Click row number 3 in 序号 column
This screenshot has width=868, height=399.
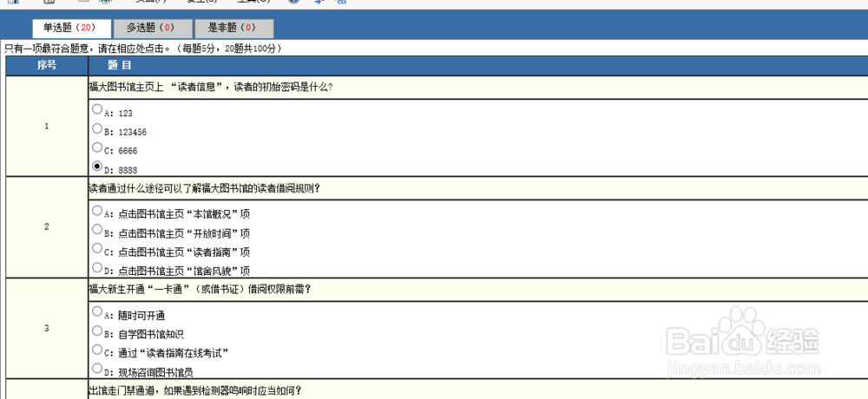tap(47, 328)
